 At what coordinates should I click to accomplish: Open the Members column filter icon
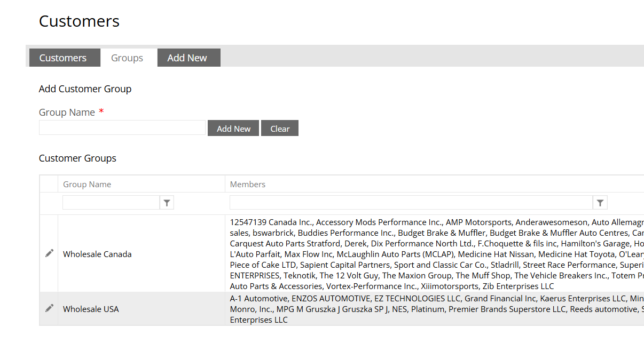600,203
